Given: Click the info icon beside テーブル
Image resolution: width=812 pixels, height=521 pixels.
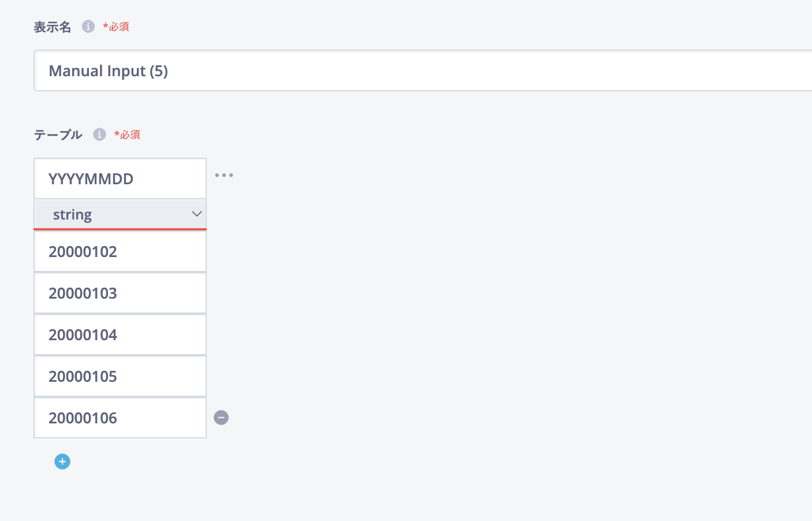Looking at the screenshot, I should click(x=99, y=135).
